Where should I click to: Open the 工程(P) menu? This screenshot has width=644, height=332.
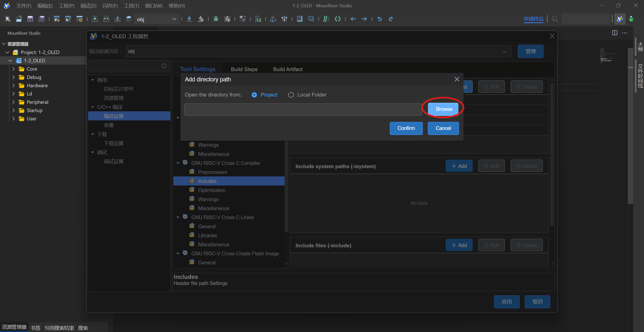click(x=66, y=6)
